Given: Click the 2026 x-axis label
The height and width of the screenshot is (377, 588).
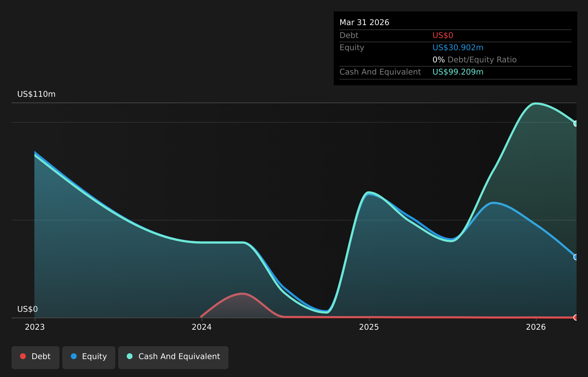Looking at the screenshot, I should (x=536, y=327).
